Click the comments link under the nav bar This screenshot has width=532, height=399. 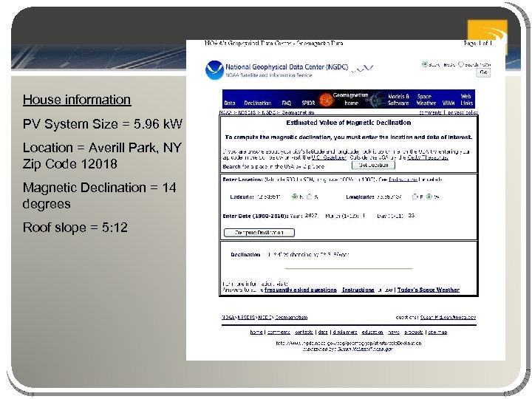(430, 112)
